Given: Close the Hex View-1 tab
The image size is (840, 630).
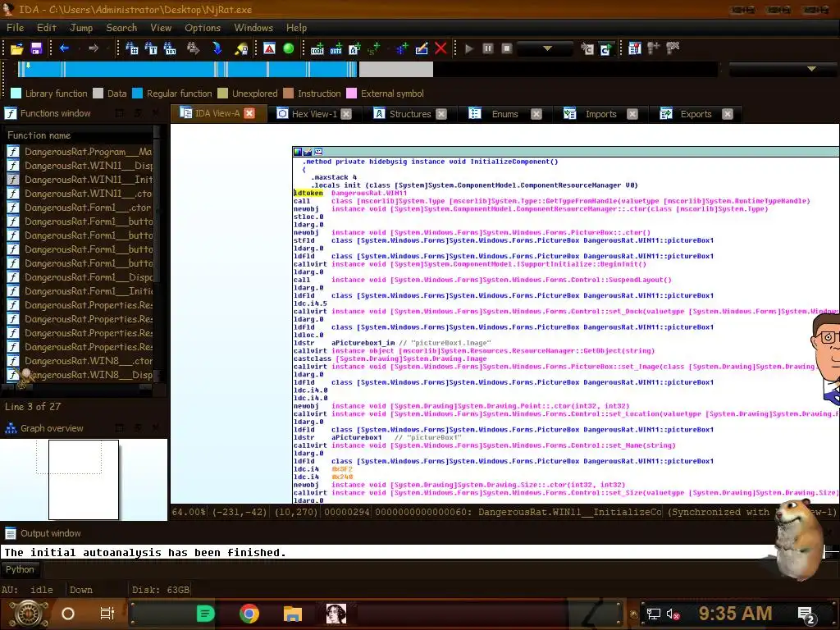Looking at the screenshot, I should point(347,114).
